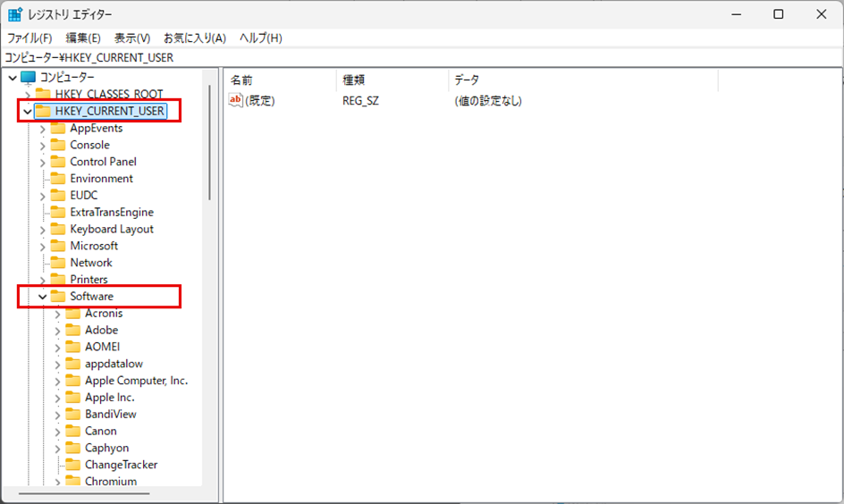Click the (値の設定なし) data cell

(487, 101)
